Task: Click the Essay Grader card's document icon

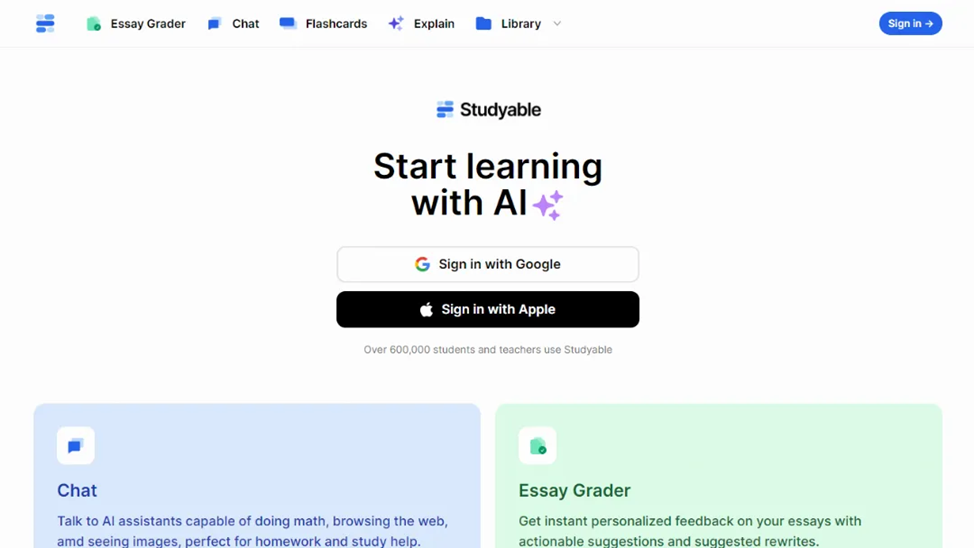Action: pos(537,445)
